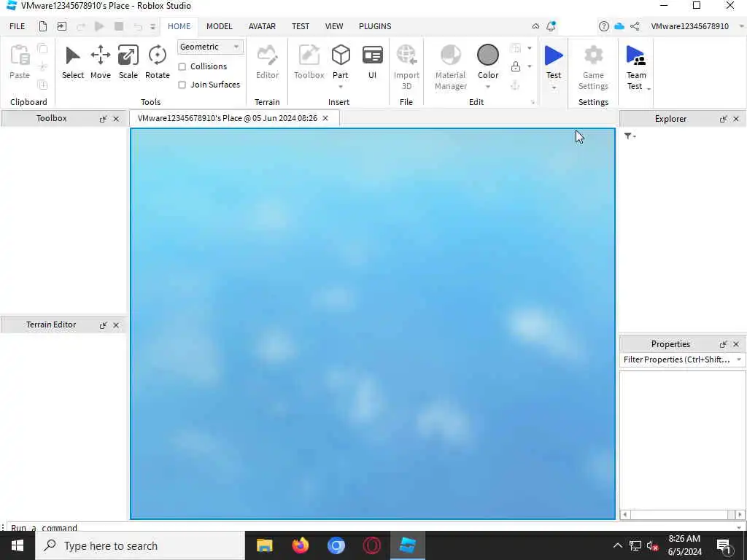Open Game Settings
The image size is (747, 560).
593,67
